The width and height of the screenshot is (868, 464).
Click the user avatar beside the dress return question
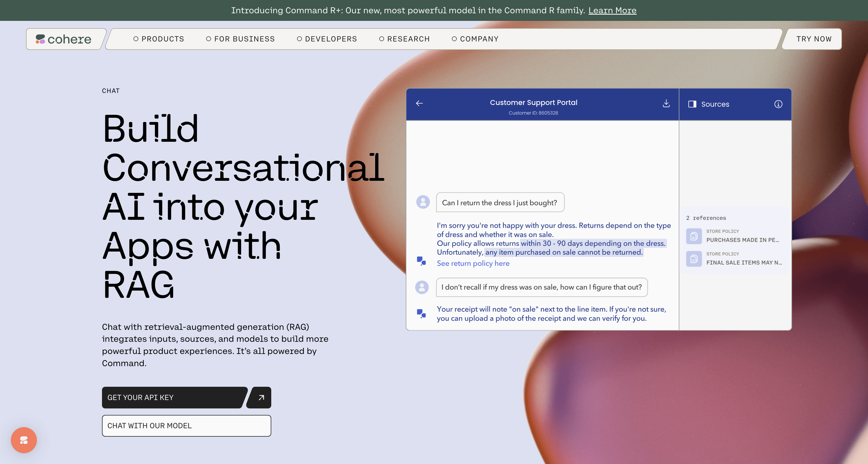click(x=423, y=202)
